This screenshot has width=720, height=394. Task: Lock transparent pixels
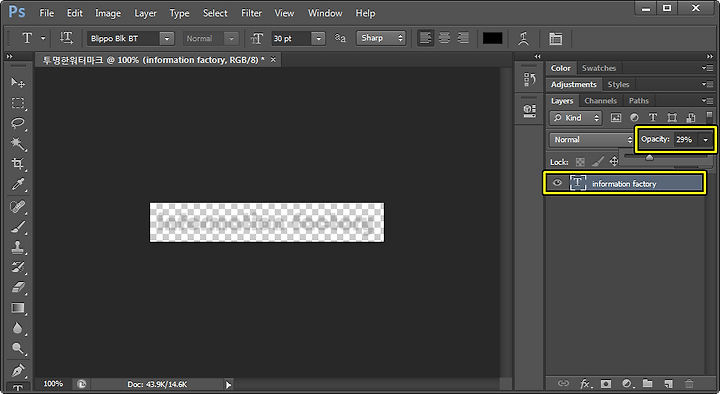coord(580,162)
